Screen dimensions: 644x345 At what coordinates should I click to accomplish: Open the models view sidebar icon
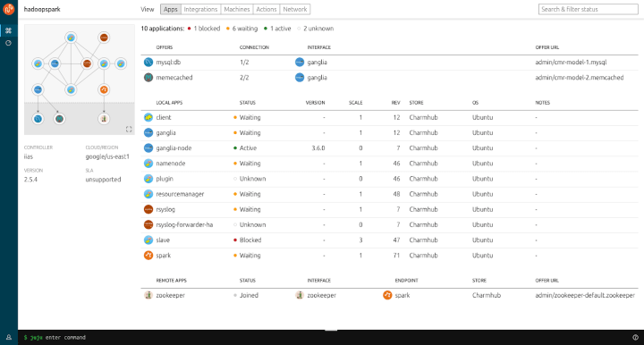(x=9, y=30)
